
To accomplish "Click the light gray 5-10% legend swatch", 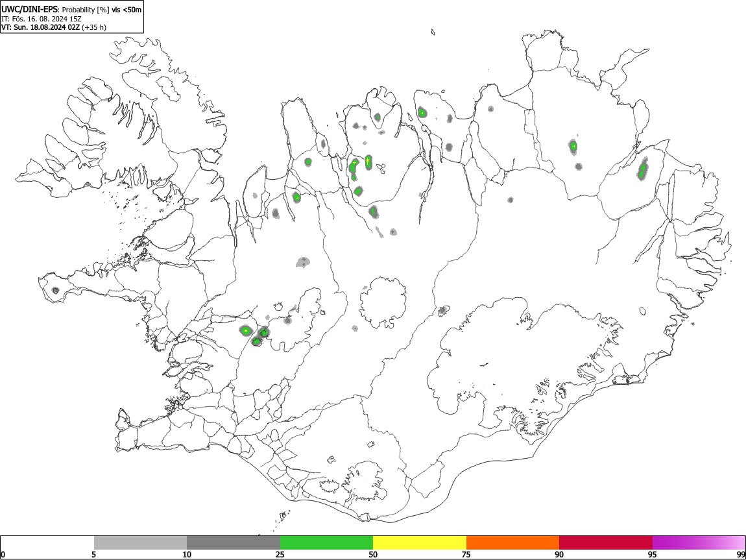I will pos(140,543).
